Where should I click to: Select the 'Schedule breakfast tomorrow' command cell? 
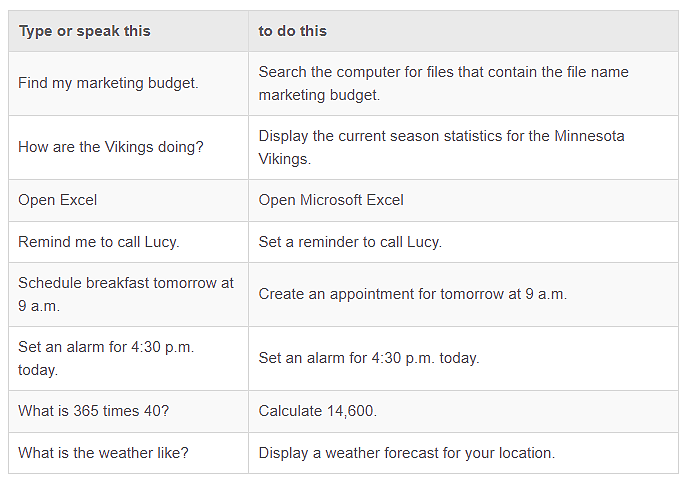tap(128, 294)
